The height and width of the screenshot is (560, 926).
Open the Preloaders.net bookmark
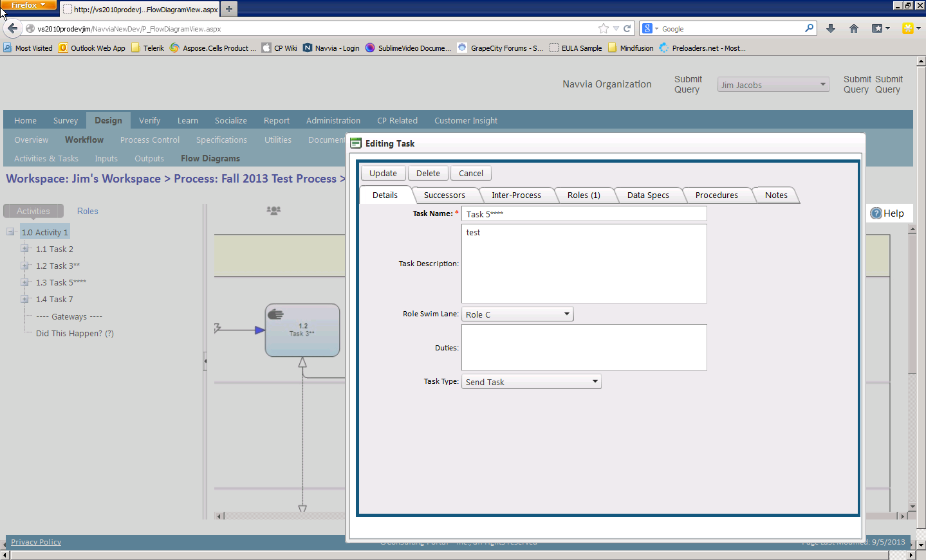[702, 48]
